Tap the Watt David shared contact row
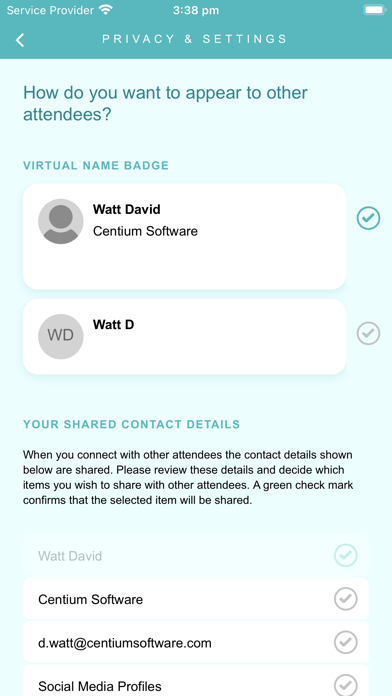The width and height of the screenshot is (392, 696). [196, 555]
